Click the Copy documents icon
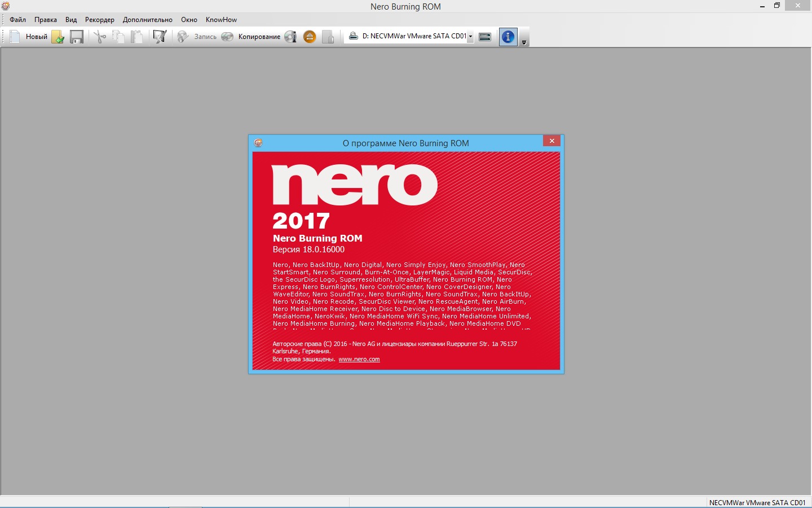The width and height of the screenshot is (812, 508). (118, 37)
